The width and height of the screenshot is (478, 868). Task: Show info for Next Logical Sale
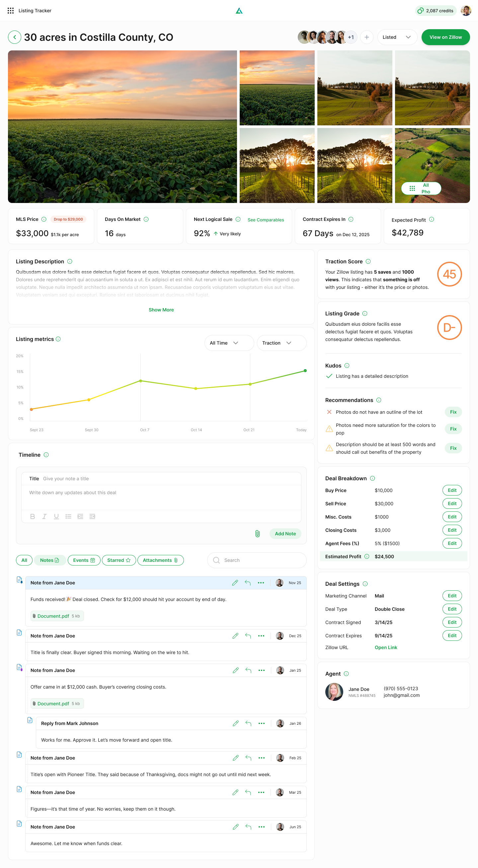coord(238,219)
